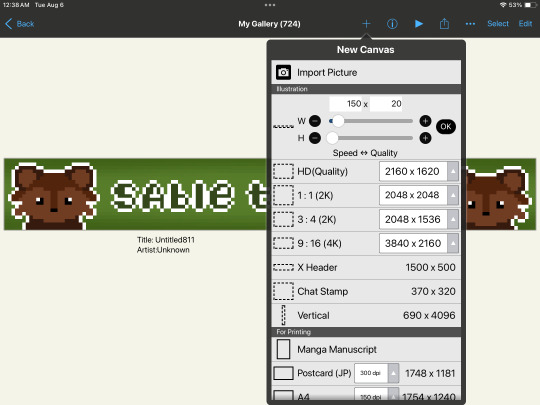Click the 'Artist:Unknown' caption
540x405 pixels.
tap(163, 250)
